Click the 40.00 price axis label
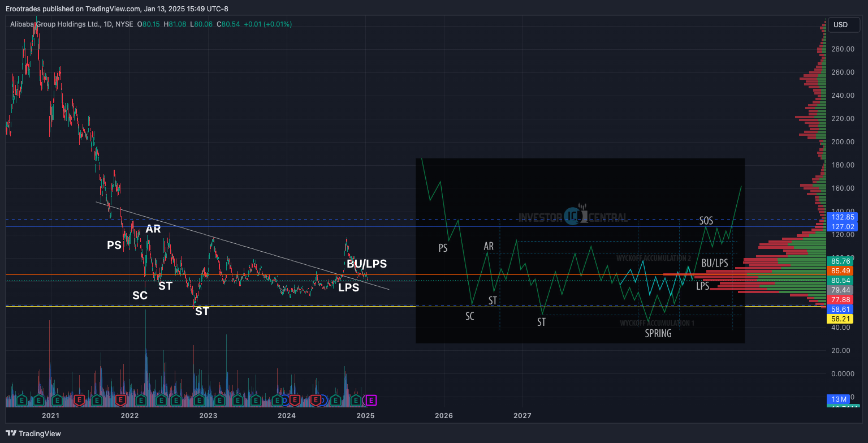The image size is (868, 443). click(841, 328)
